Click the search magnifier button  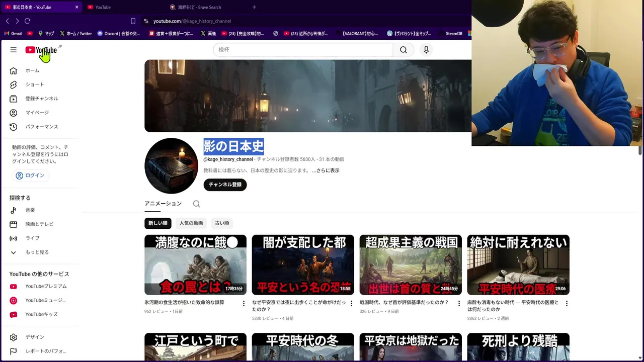click(x=404, y=50)
